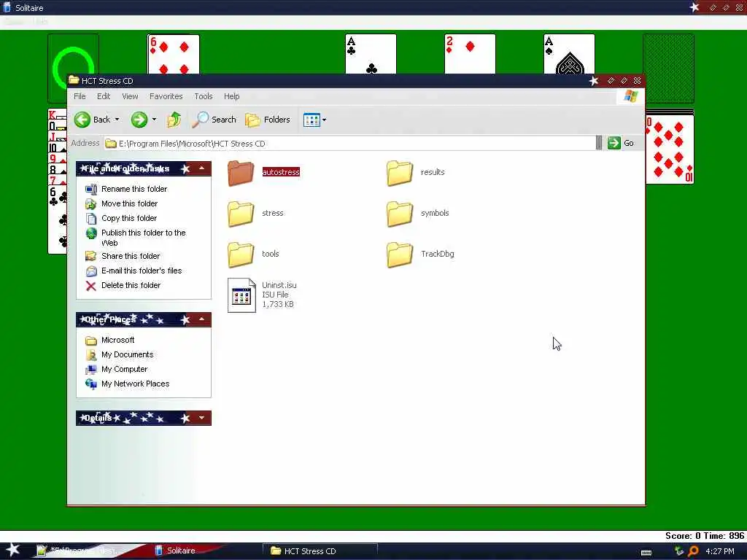Expand the Details panel
The width and height of the screenshot is (747, 560).
pyautogui.click(x=201, y=418)
